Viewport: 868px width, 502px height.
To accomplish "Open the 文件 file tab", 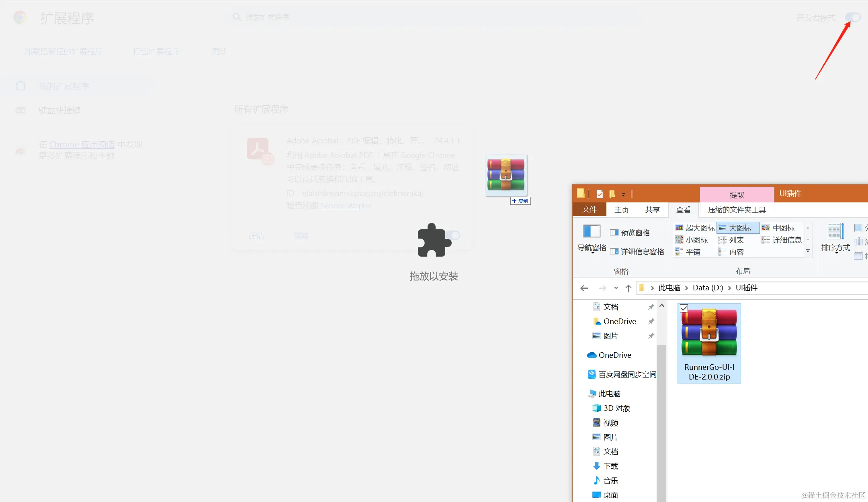I will click(x=589, y=209).
